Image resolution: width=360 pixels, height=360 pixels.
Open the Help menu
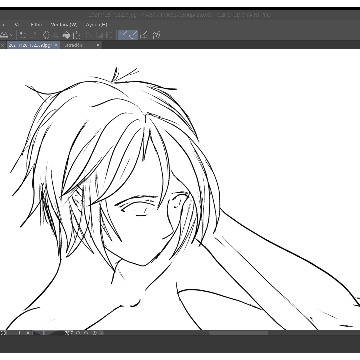96,25
